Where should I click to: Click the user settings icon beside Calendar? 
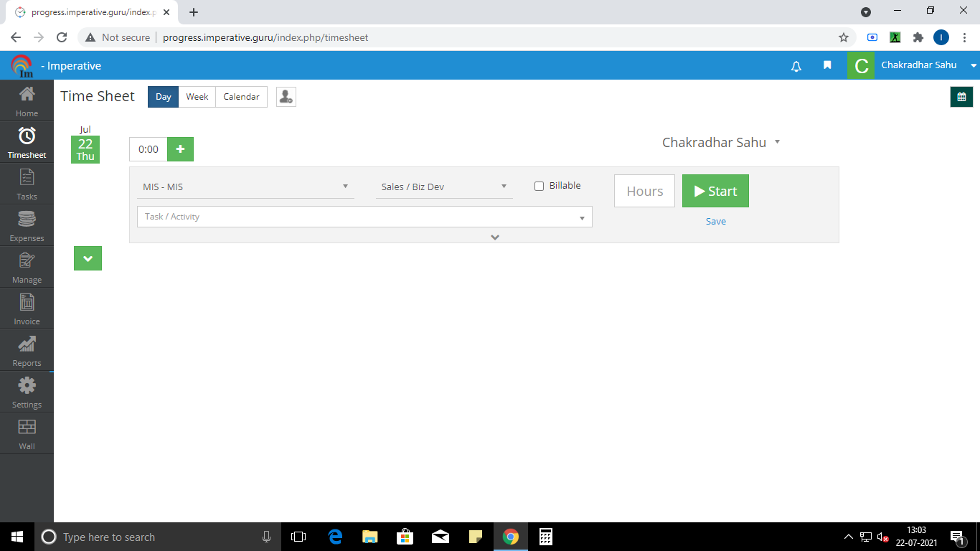(x=286, y=97)
